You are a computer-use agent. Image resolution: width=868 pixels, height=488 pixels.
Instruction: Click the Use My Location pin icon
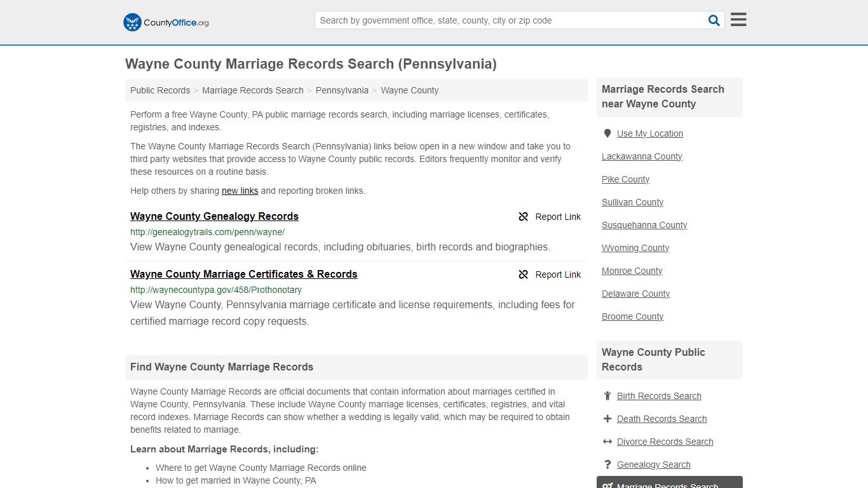tap(607, 133)
